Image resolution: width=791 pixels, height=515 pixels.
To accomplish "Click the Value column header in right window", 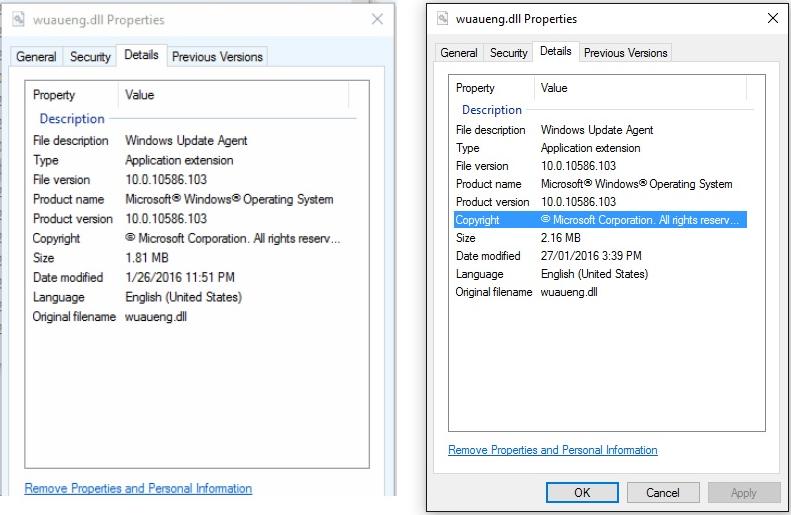I will click(x=640, y=88).
